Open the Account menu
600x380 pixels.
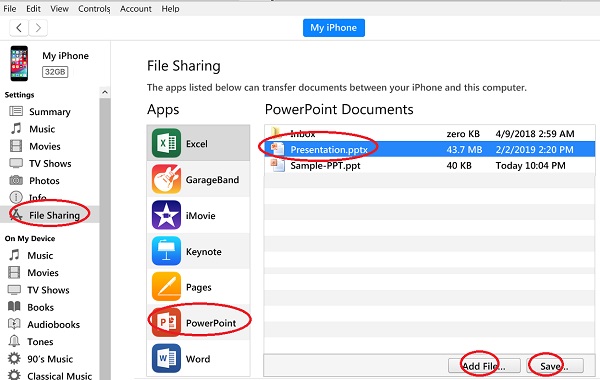click(x=135, y=8)
